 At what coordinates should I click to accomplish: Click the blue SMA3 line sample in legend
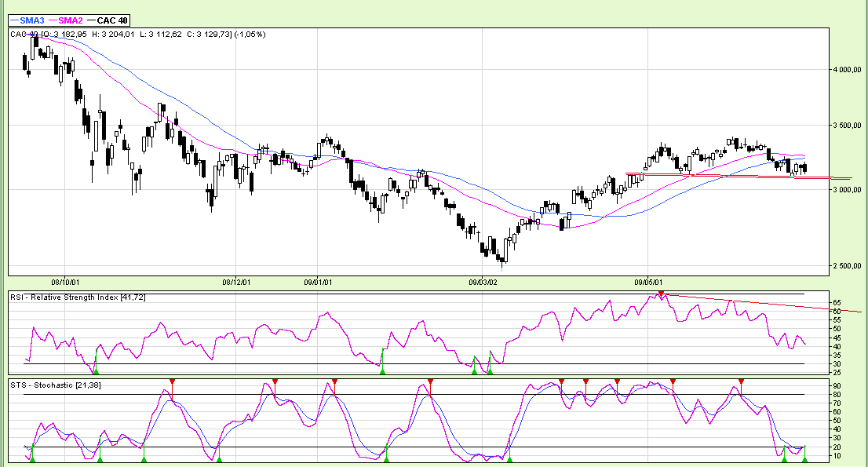[x=15, y=21]
